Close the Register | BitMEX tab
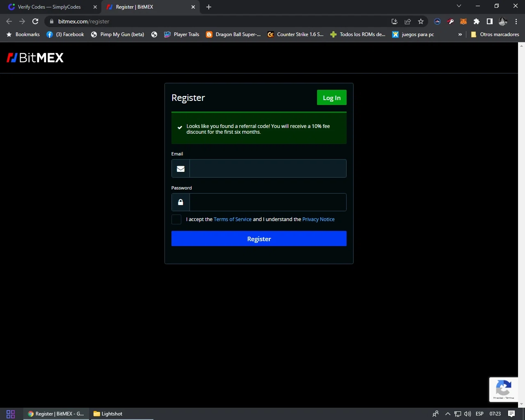525x420 pixels. click(x=194, y=7)
